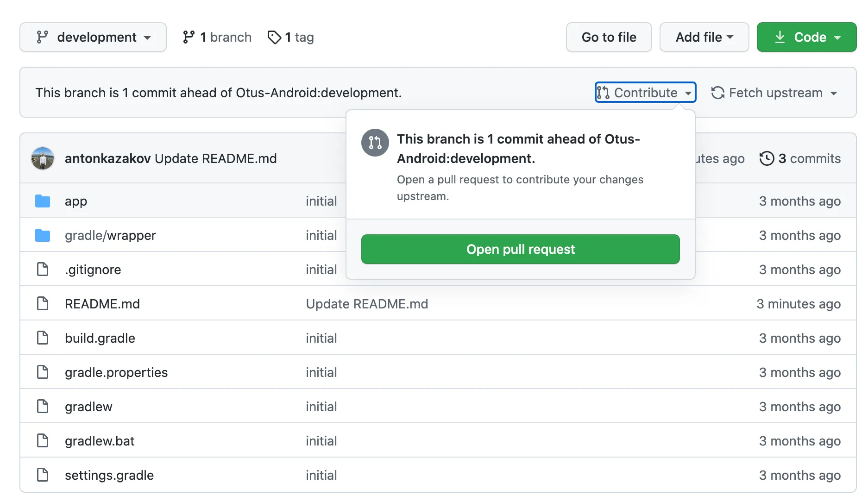Click the Go to file button

pos(609,37)
